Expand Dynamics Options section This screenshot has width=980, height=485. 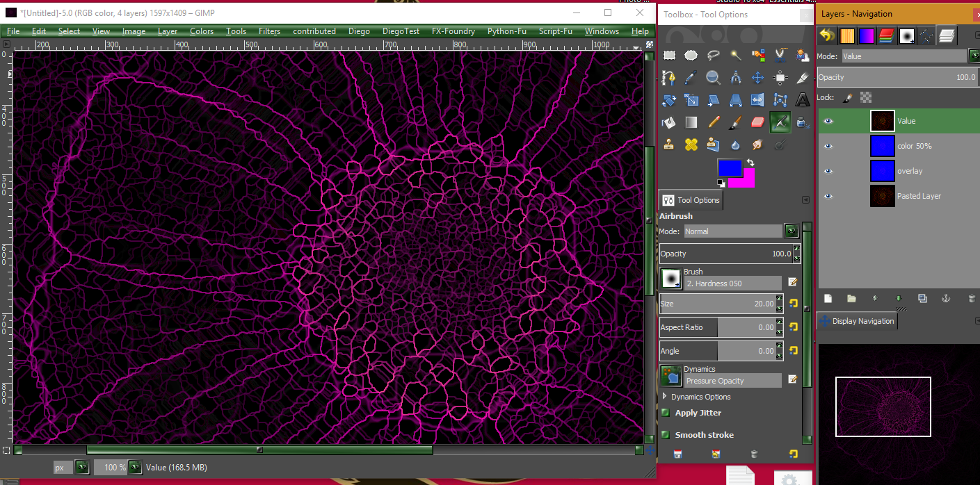[x=665, y=397]
